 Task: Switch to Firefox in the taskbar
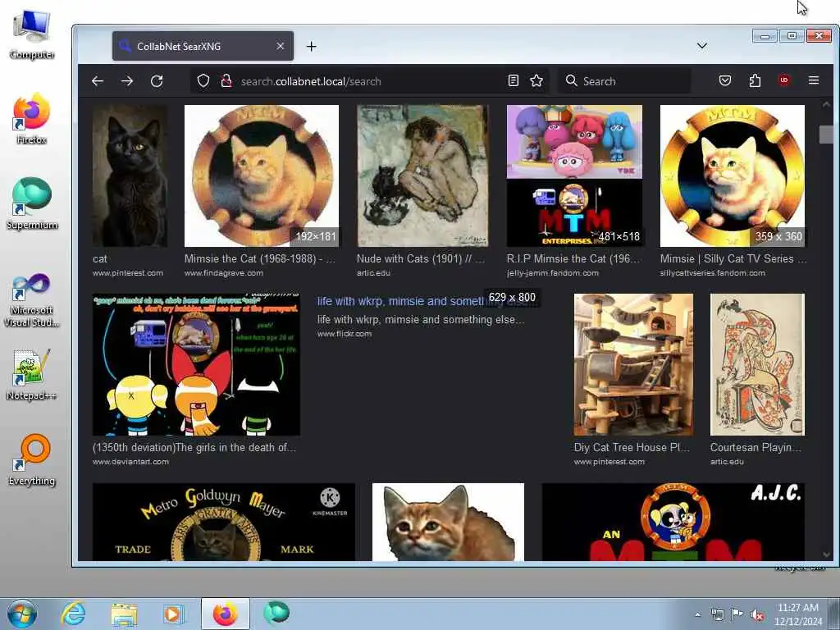(x=225, y=614)
